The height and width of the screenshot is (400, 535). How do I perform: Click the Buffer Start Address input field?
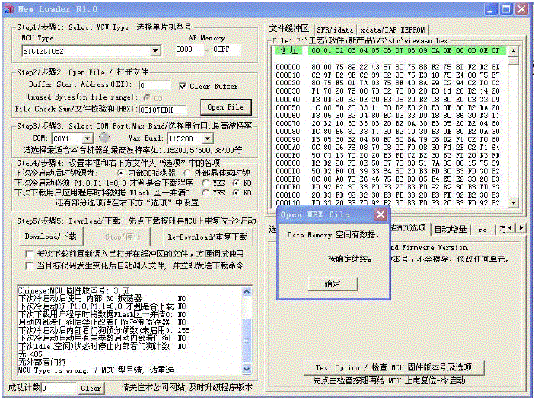155,85
